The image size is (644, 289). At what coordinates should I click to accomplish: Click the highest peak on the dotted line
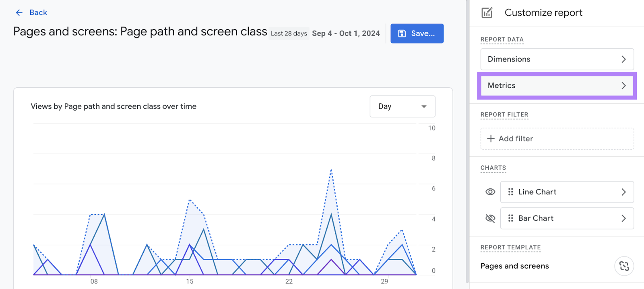331,170
